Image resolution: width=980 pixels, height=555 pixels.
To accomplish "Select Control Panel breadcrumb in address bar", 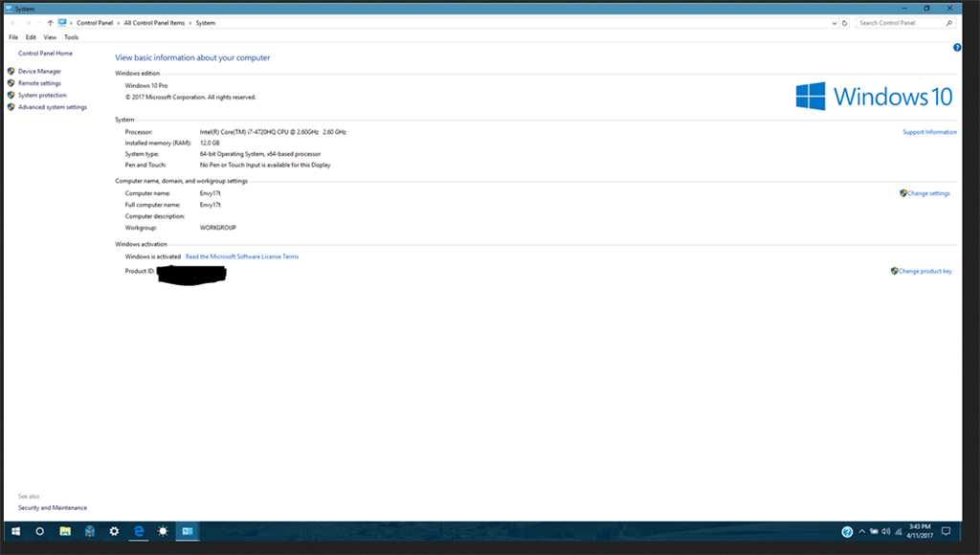I will tap(95, 23).
